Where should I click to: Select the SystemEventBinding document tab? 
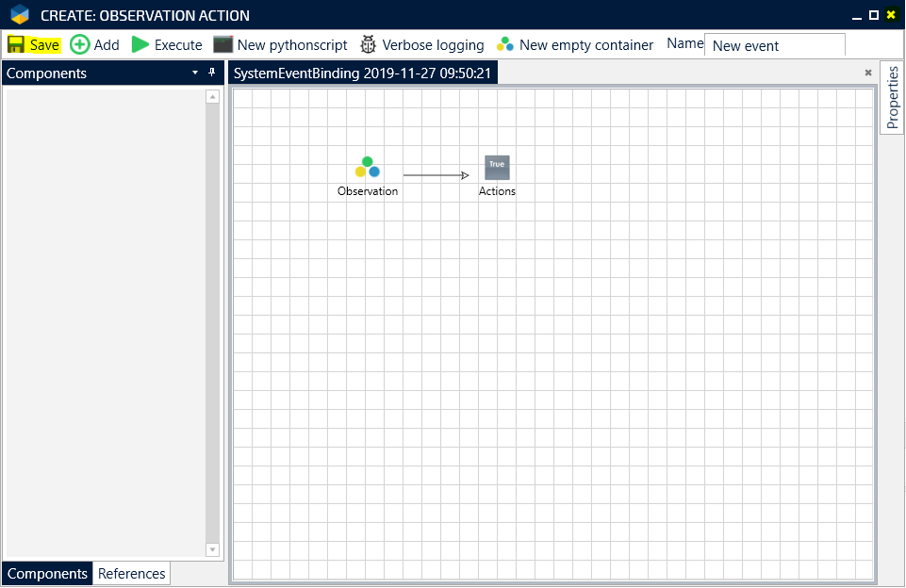point(362,73)
